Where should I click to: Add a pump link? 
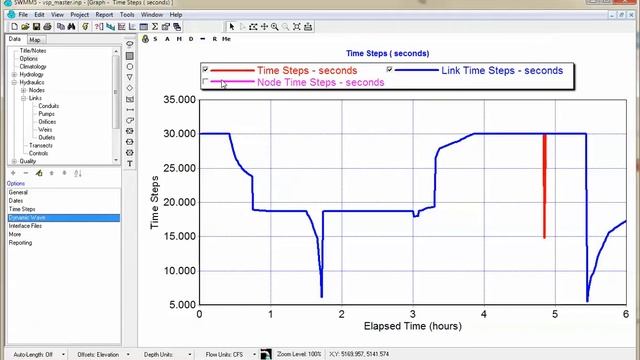(130, 120)
